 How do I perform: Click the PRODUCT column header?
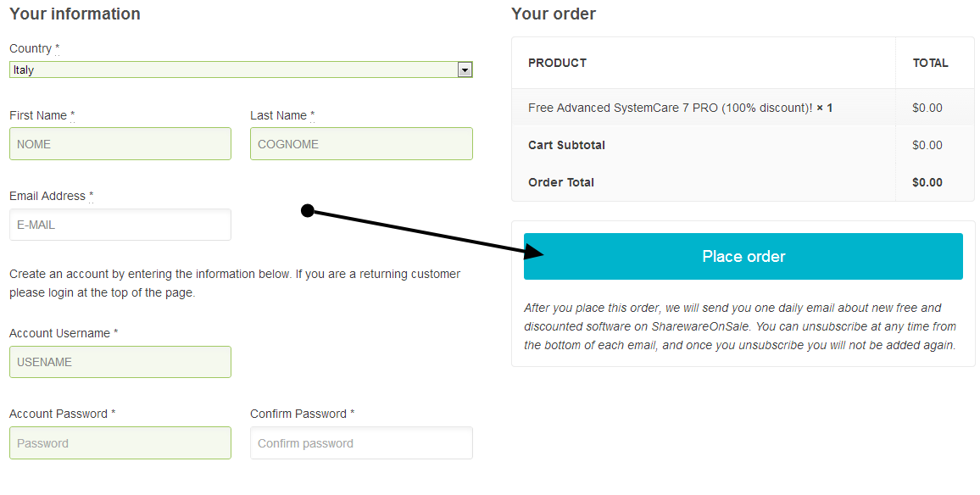click(x=557, y=63)
